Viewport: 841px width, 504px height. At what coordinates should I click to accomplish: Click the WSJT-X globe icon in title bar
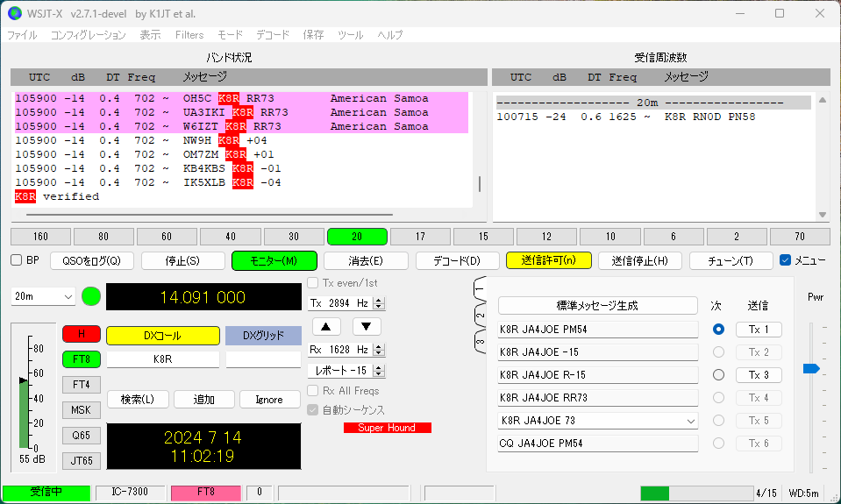(15, 13)
